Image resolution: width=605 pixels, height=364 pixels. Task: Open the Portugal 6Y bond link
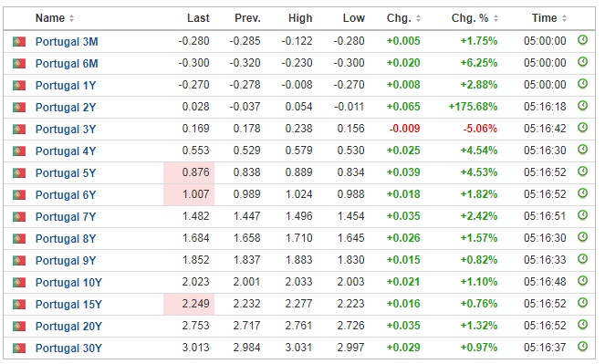tap(65, 194)
